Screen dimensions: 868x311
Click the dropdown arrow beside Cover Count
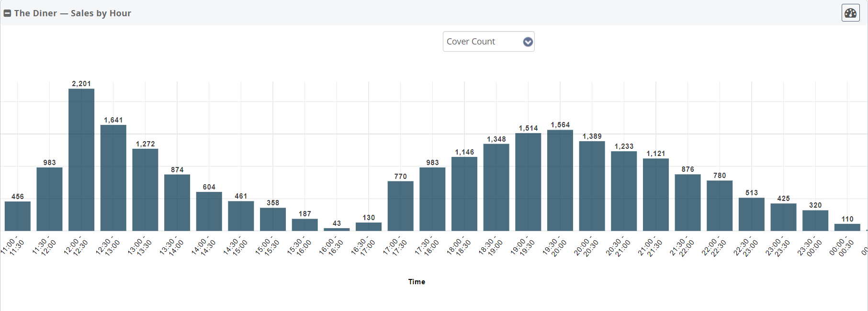click(528, 42)
